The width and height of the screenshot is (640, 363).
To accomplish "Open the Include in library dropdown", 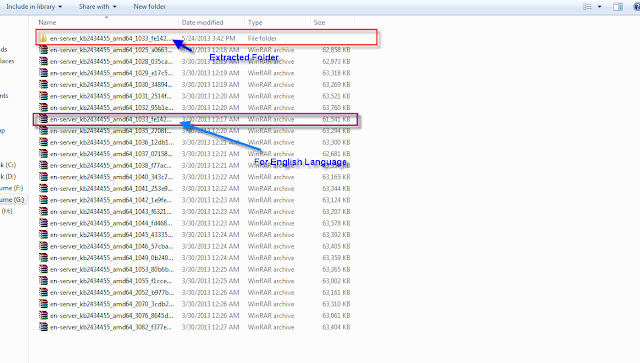I will pyautogui.click(x=34, y=7).
